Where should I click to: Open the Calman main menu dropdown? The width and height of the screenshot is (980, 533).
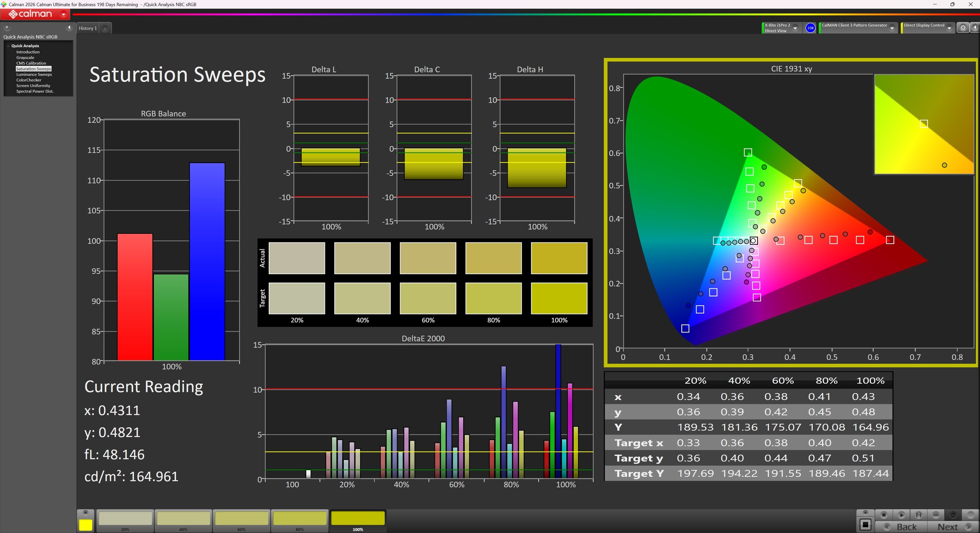[x=64, y=14]
